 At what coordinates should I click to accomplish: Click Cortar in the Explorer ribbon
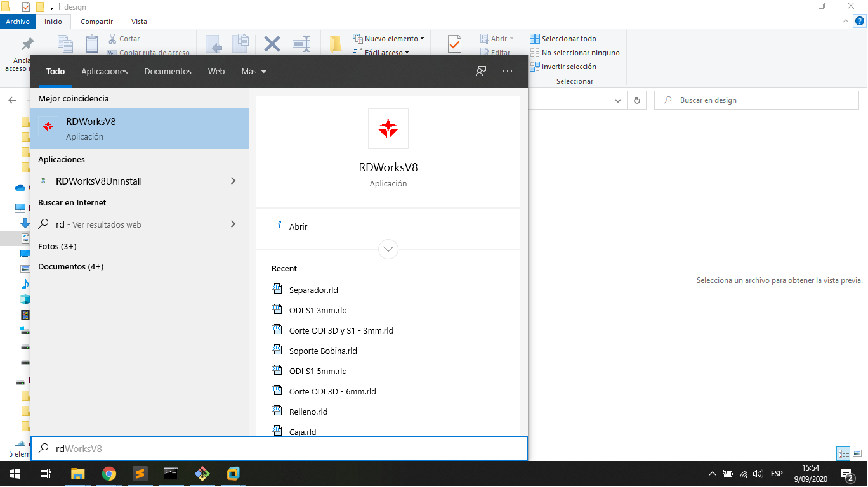pyautogui.click(x=124, y=39)
